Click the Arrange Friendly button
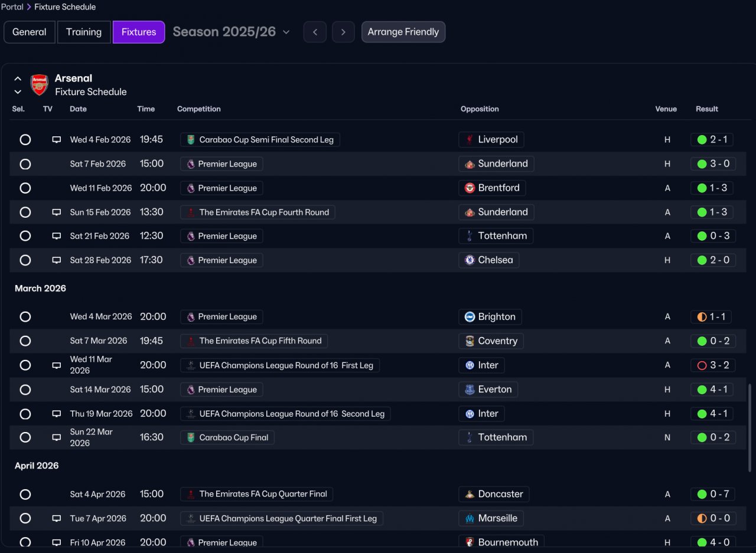 click(403, 32)
